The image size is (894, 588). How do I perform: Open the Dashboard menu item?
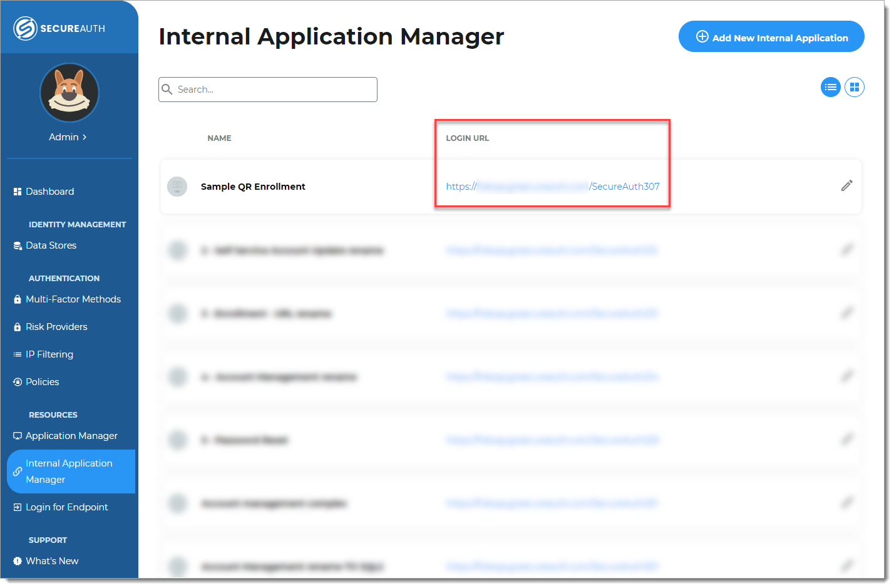click(49, 192)
